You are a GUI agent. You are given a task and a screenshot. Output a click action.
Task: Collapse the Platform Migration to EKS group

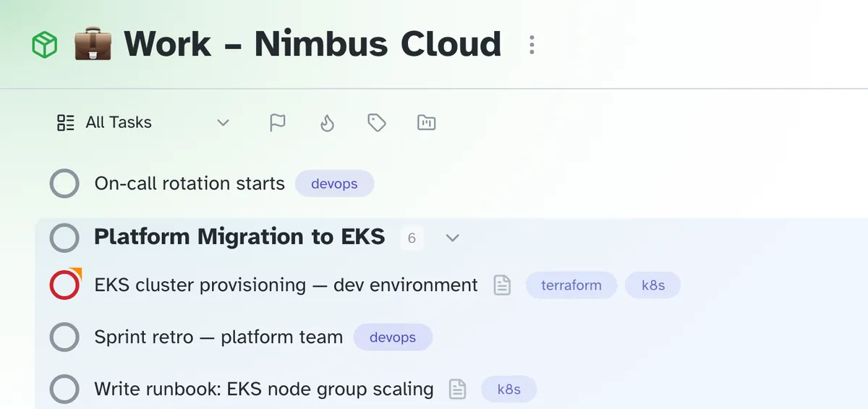(453, 238)
